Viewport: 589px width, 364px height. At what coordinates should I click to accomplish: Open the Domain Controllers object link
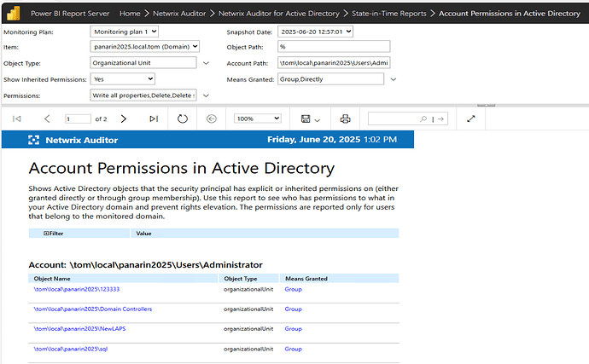pyautogui.click(x=93, y=309)
